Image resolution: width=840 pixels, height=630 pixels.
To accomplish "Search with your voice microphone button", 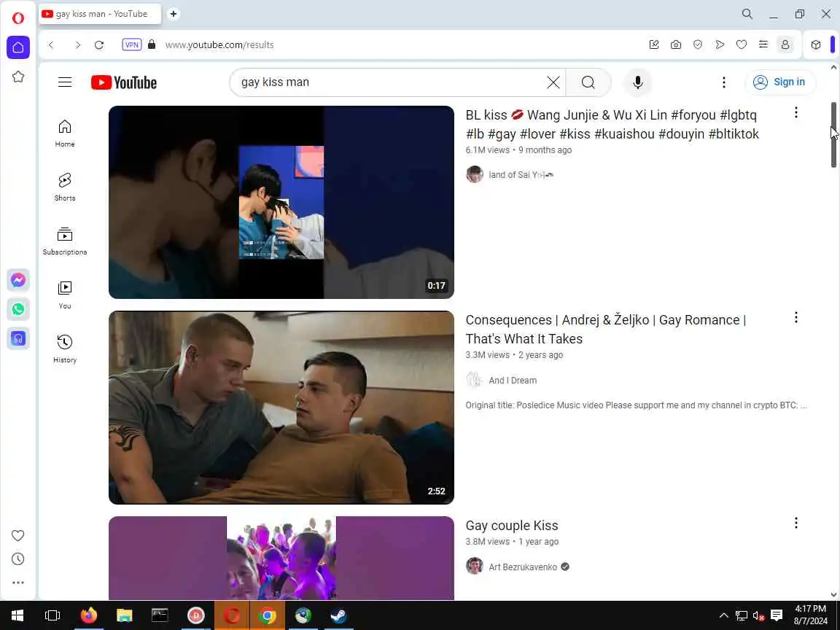I will pos(637,82).
